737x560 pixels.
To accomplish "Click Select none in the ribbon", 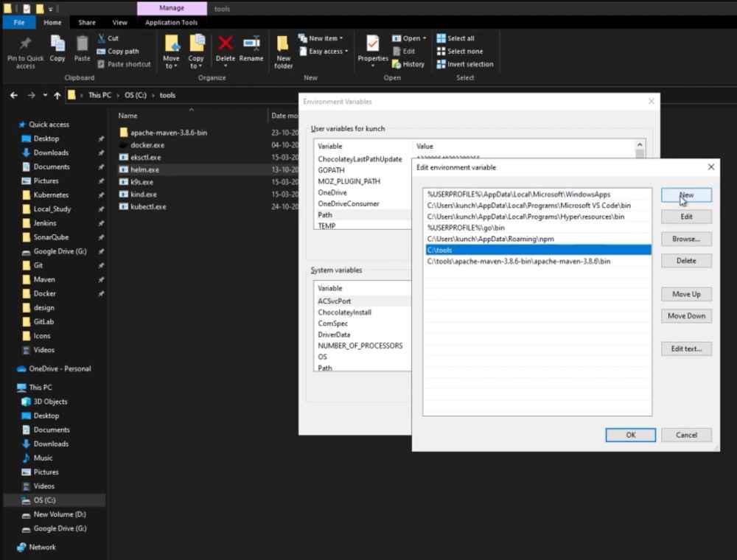I will [x=461, y=51].
